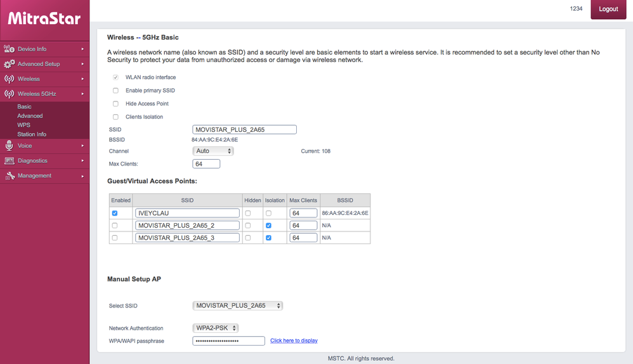Click the Voice microphone icon
Viewport: 633px width, 364px height.
tap(9, 146)
